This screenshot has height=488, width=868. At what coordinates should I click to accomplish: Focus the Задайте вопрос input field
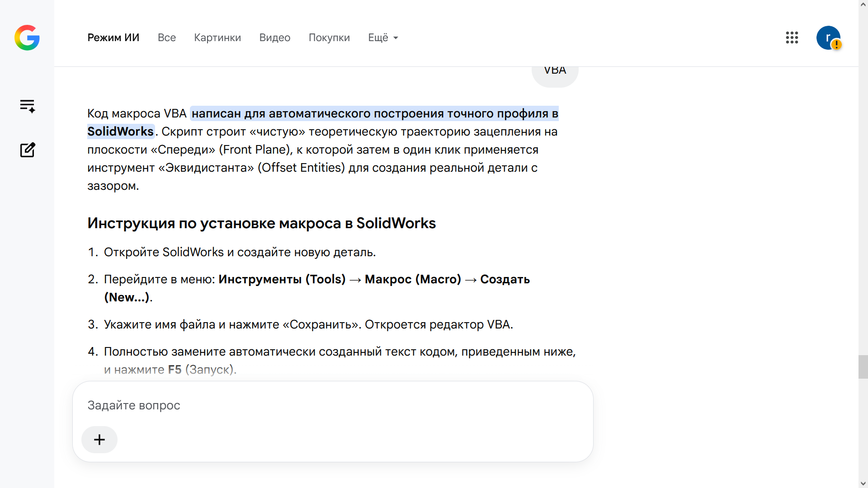pos(333,405)
